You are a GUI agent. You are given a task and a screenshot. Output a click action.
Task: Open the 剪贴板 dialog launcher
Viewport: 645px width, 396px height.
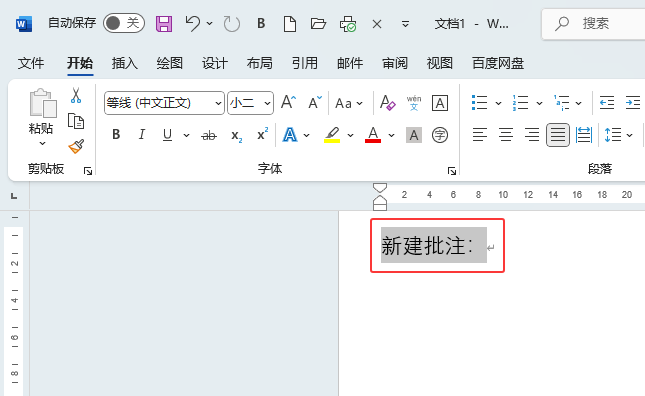coord(88,171)
